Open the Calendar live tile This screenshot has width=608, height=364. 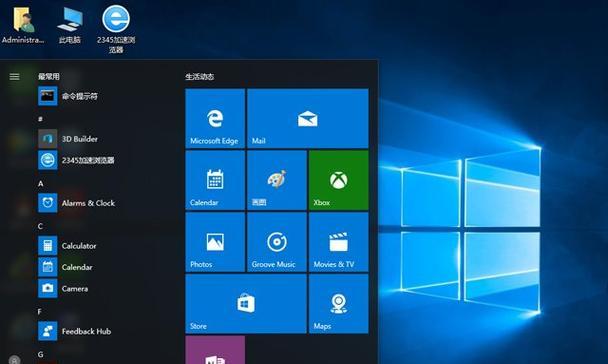coord(215,180)
